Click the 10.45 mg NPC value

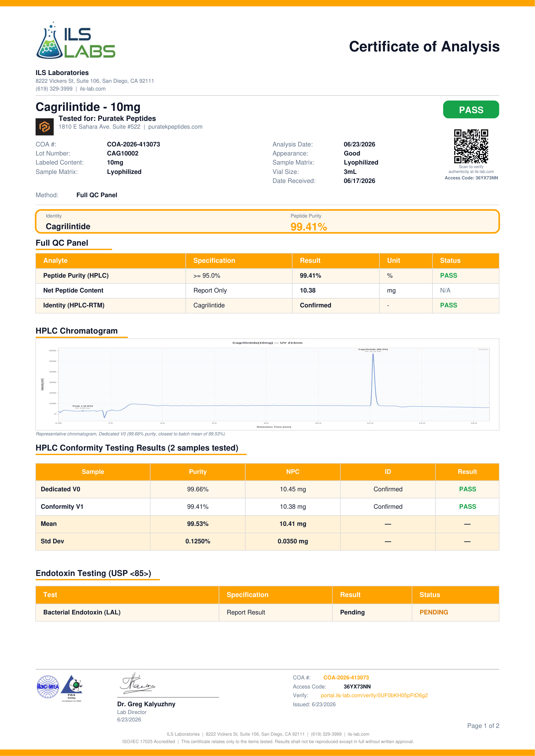point(293,489)
